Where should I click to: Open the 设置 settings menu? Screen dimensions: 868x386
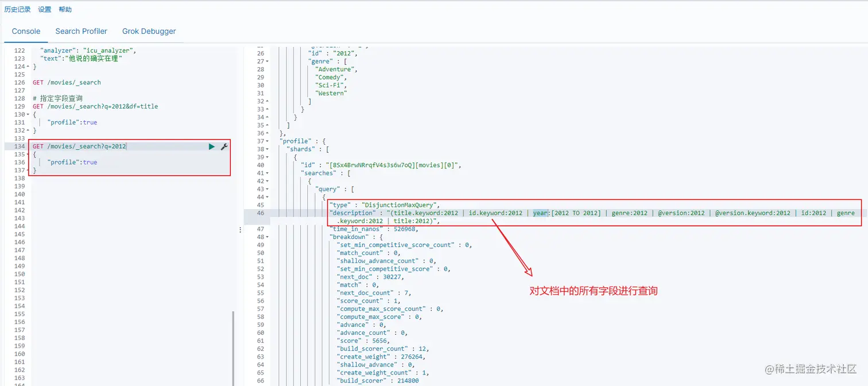[x=45, y=9]
